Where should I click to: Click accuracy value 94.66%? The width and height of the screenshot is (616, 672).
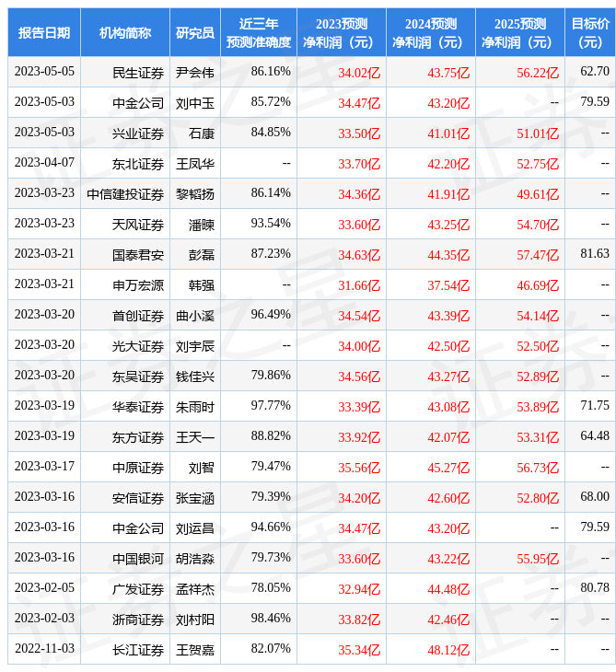(x=271, y=527)
